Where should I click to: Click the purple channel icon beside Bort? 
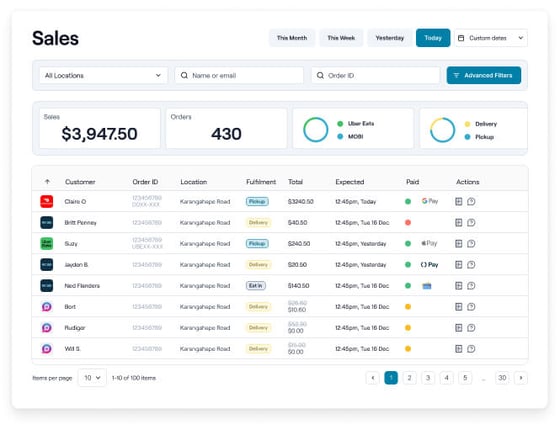tap(47, 307)
